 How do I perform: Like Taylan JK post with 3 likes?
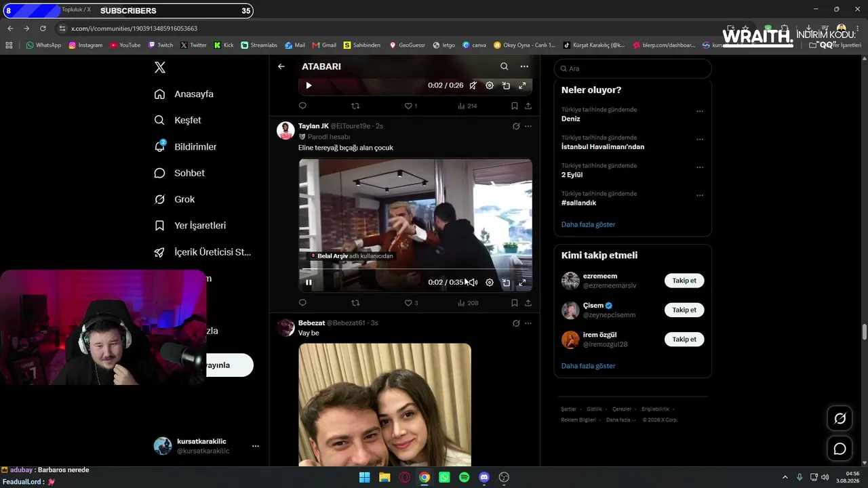coord(411,303)
